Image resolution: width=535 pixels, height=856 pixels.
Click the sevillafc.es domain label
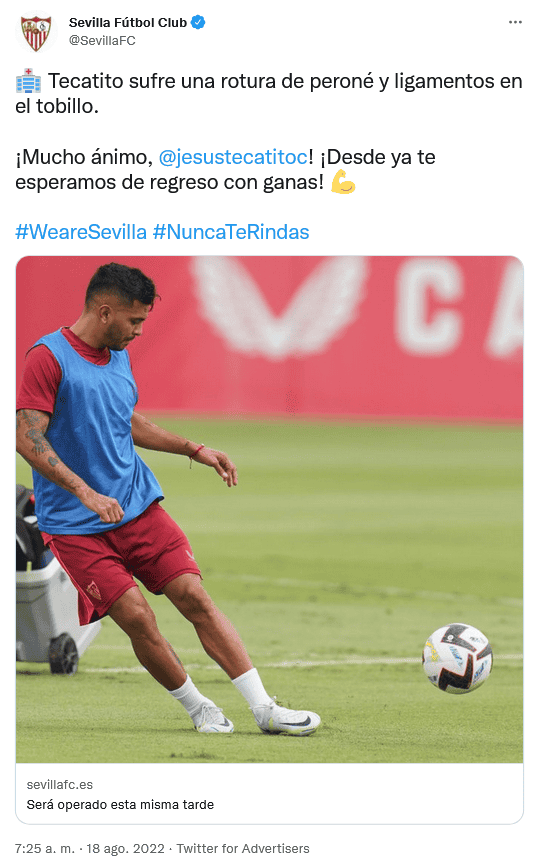pyautogui.click(x=60, y=784)
